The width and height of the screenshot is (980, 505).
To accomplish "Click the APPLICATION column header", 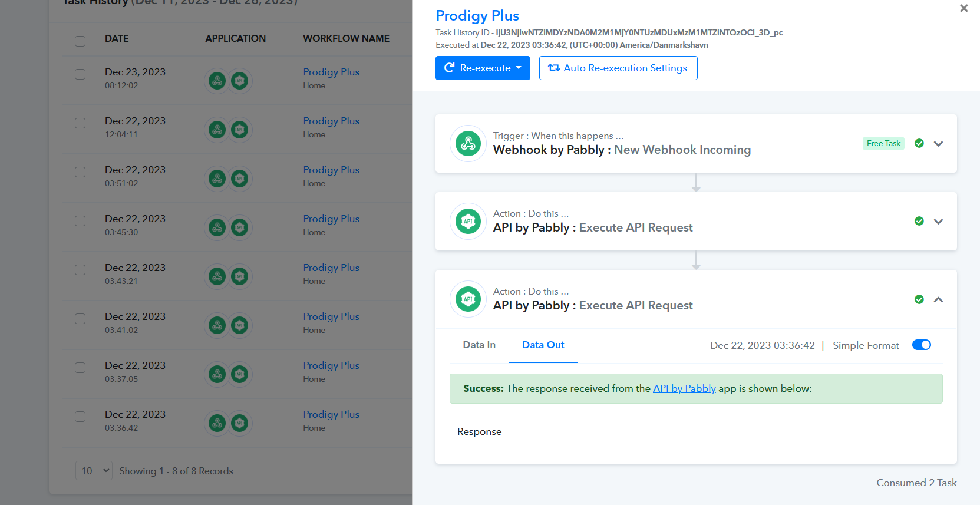I will tap(236, 38).
